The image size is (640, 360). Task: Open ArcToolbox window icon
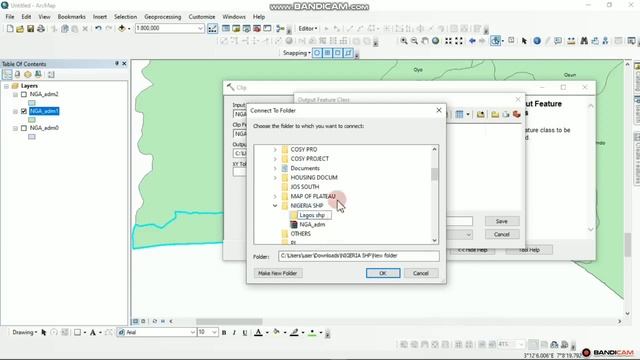tap(257, 29)
